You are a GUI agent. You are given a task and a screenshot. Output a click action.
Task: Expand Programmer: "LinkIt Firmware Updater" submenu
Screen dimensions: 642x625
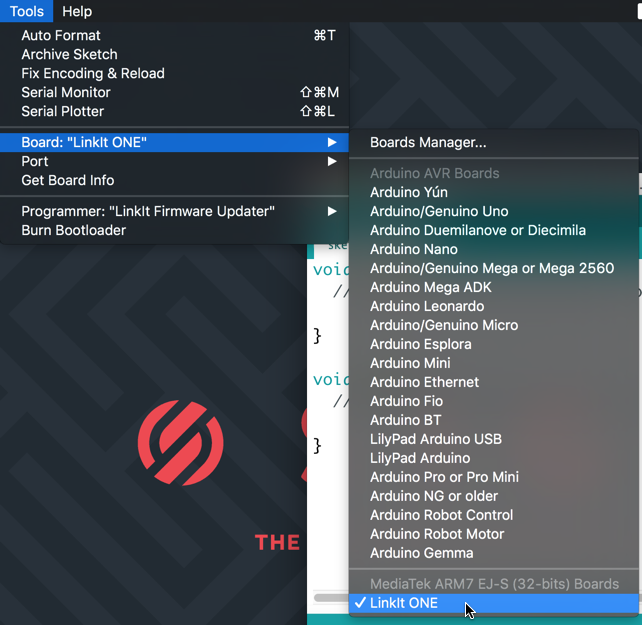174,211
